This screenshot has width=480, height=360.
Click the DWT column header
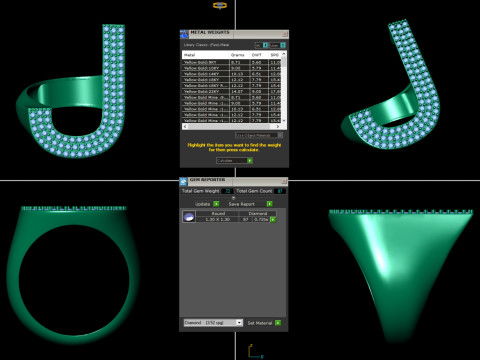[259, 55]
